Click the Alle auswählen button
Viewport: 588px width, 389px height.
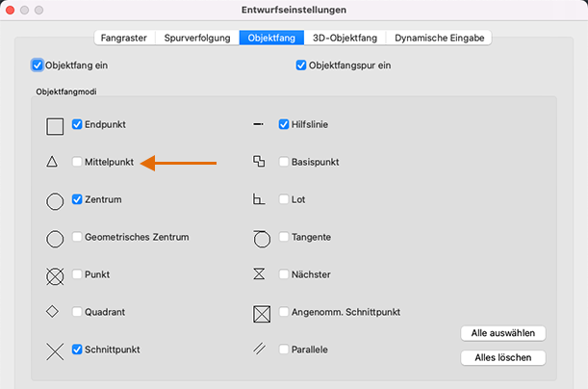click(x=503, y=333)
